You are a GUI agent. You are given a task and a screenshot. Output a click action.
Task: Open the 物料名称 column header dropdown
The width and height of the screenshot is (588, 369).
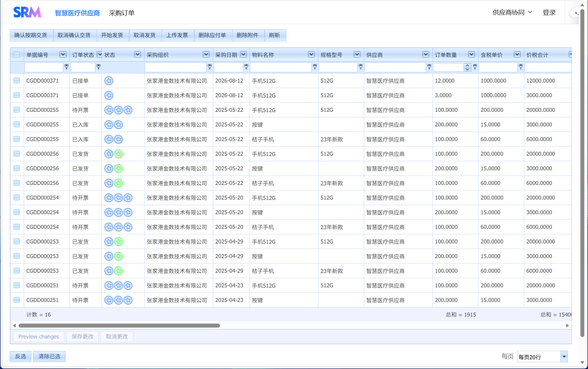(311, 55)
